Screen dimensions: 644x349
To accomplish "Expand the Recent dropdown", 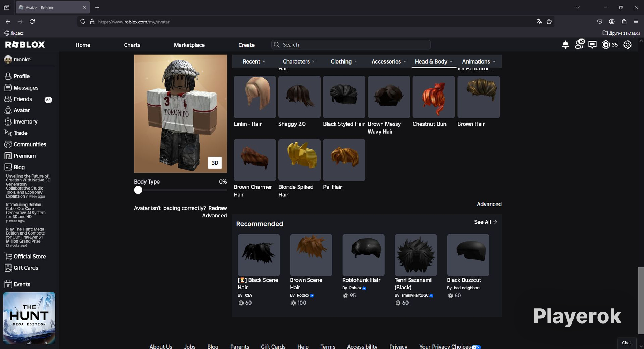I will point(254,61).
